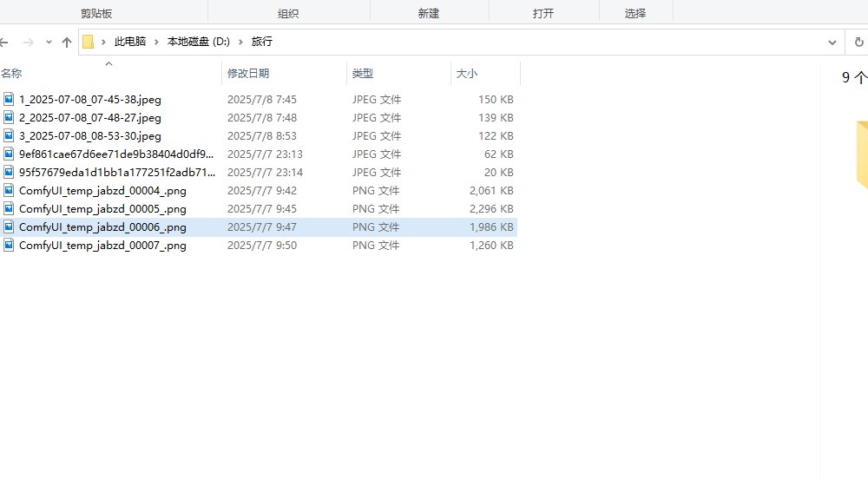The width and height of the screenshot is (868, 479).
Task: Click date 2025/7/7 23:13
Action: coord(265,154)
